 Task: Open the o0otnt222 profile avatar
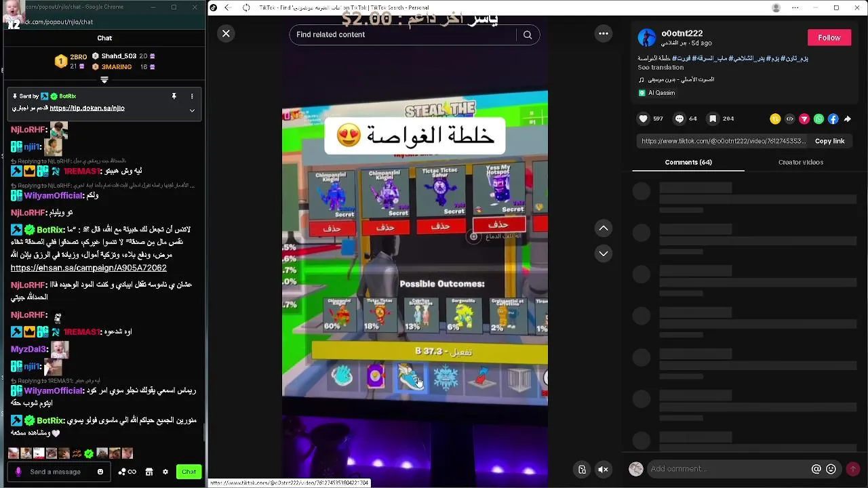[x=647, y=37]
